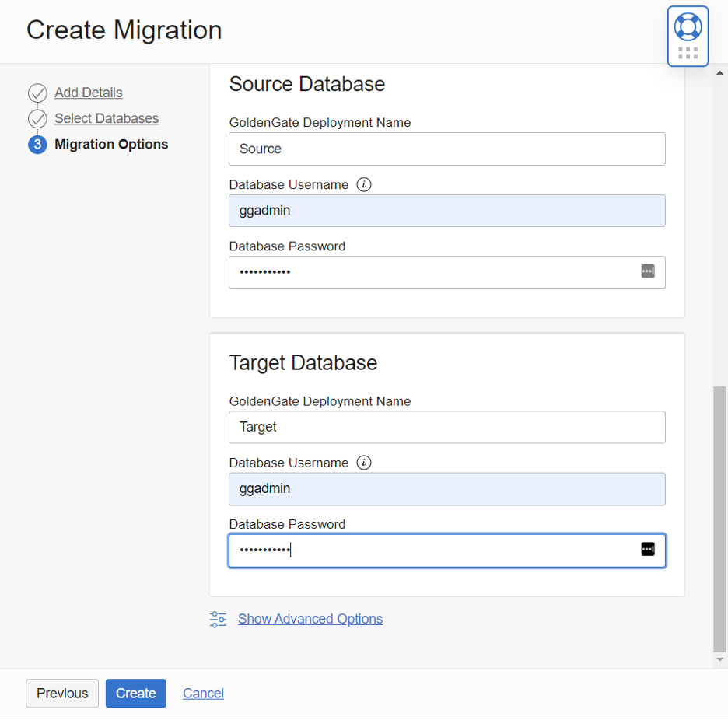Open the help lifebuoy icon
728x720 pixels.
(x=688, y=26)
